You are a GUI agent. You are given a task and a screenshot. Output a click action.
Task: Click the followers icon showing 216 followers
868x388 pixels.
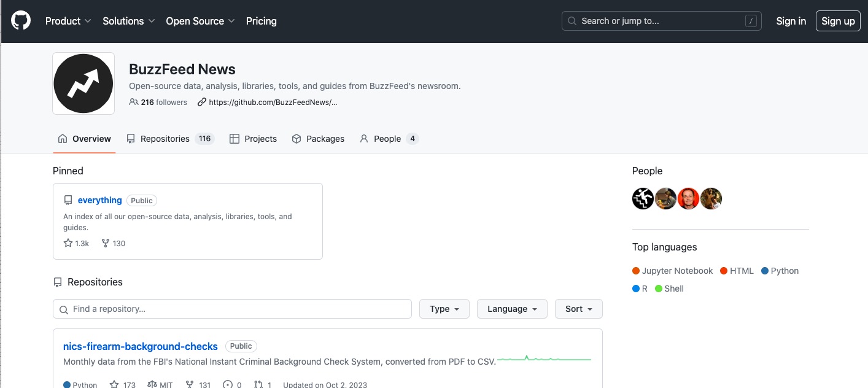133,103
